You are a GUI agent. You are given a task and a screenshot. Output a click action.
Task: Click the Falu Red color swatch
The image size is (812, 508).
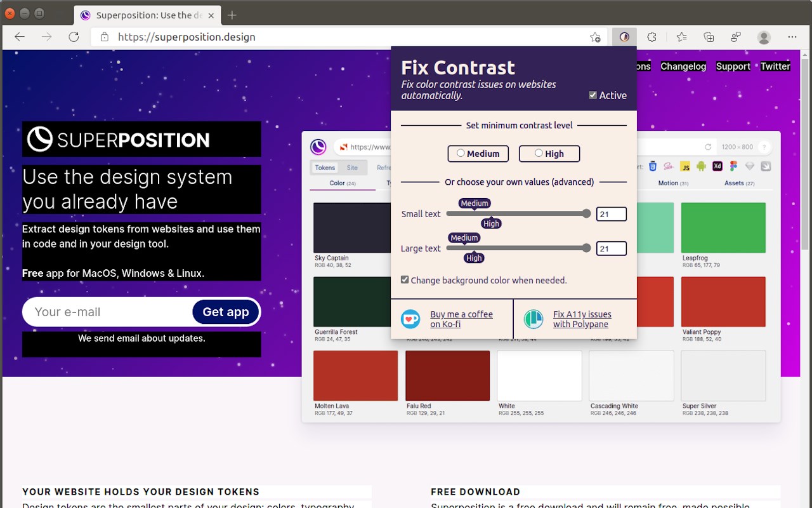coord(447,375)
